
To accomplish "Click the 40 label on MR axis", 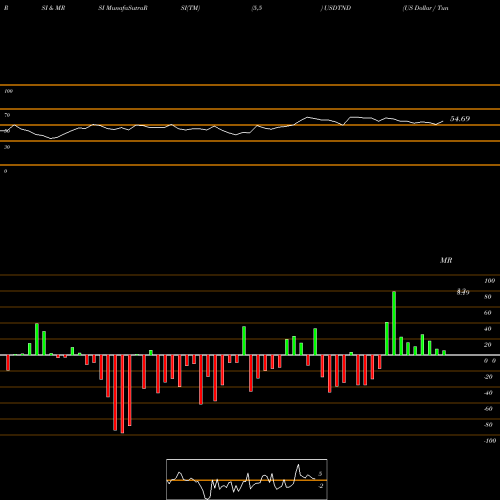I will (488, 329).
